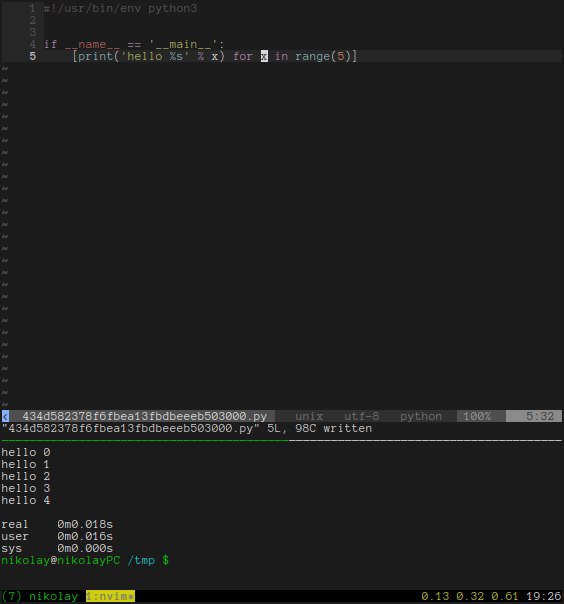Click the 'utf-8' encoding indicator
Image resolution: width=564 pixels, height=604 pixels.
361,416
